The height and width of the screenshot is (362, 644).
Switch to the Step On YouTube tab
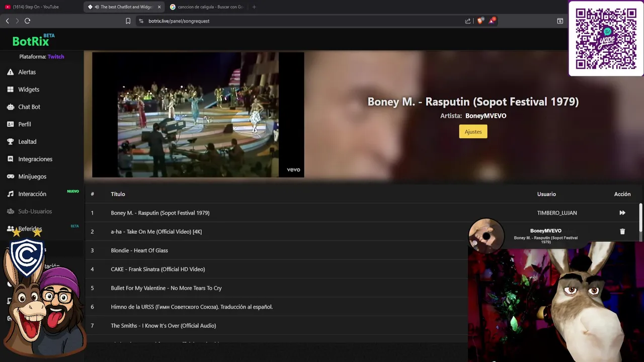pyautogui.click(x=40, y=7)
